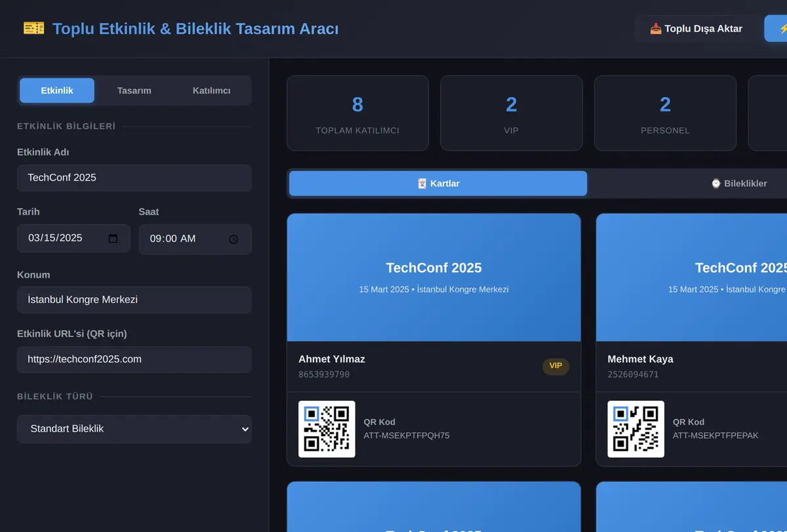Open the calendar picker in Tarih field
787x532 pixels.
coord(113,239)
